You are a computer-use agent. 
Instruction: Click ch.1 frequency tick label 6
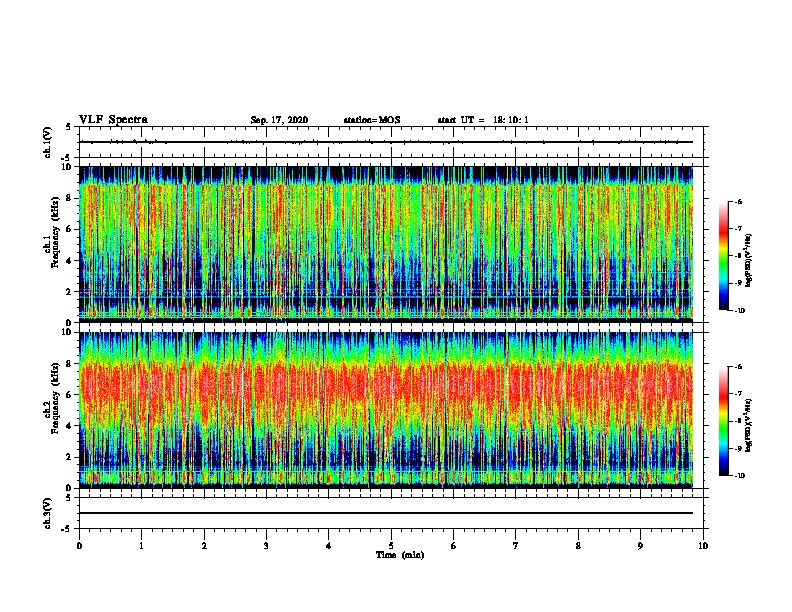pyautogui.click(x=70, y=229)
